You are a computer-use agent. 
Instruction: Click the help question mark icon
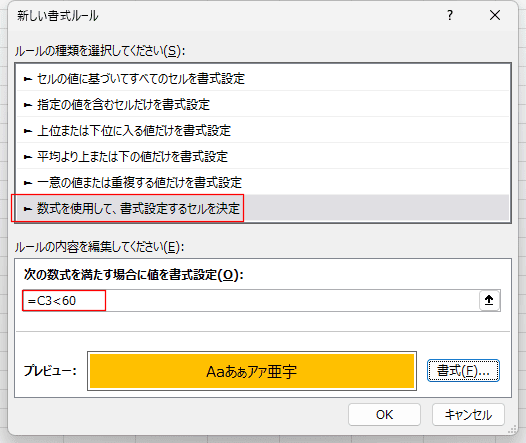click(x=450, y=15)
